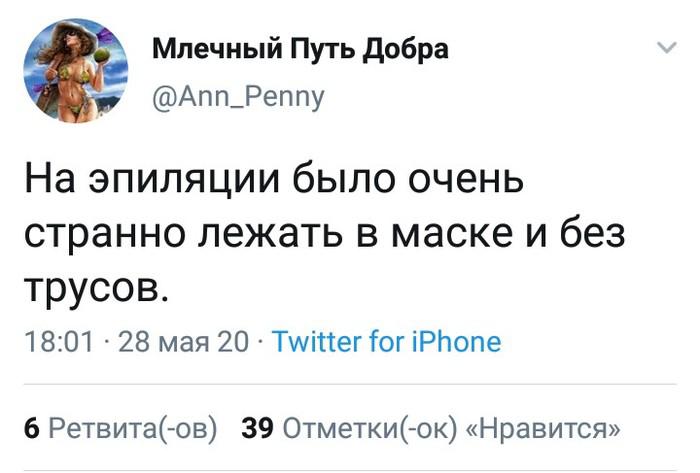This screenshot has width=700, height=473.
Task: View the 6 Ретвита(-ов) list
Action: (120, 429)
